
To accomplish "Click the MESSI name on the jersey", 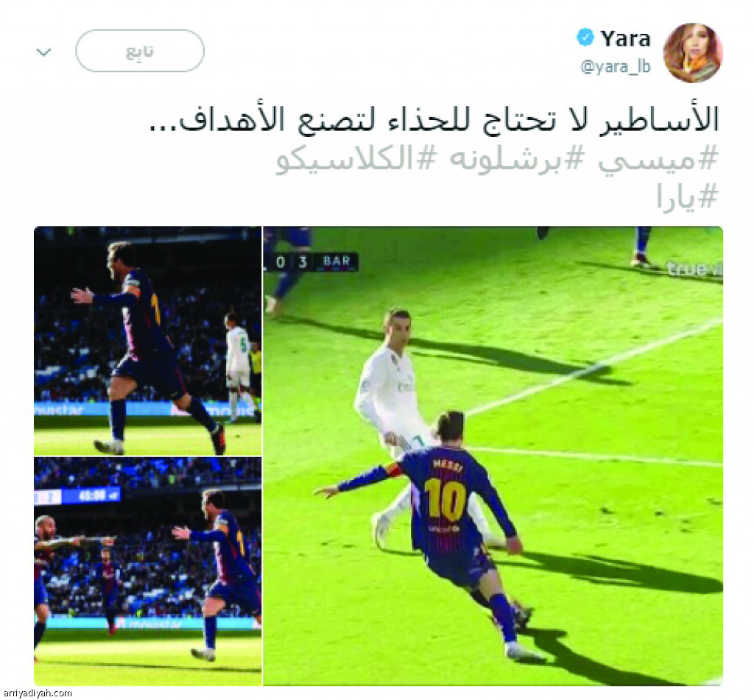I will coord(448,465).
